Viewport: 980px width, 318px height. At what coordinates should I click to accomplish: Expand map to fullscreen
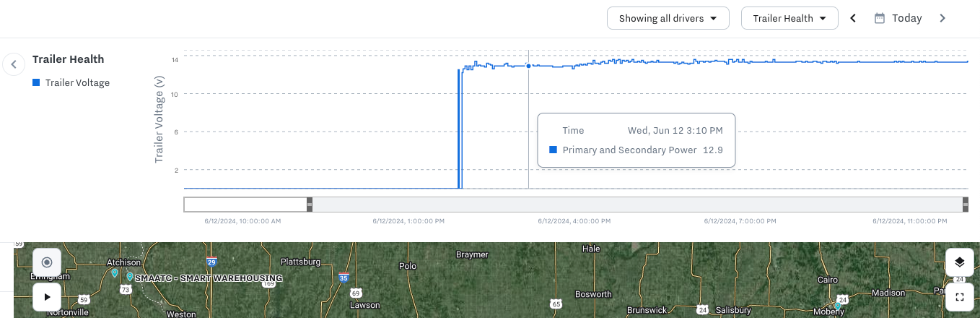tap(959, 296)
